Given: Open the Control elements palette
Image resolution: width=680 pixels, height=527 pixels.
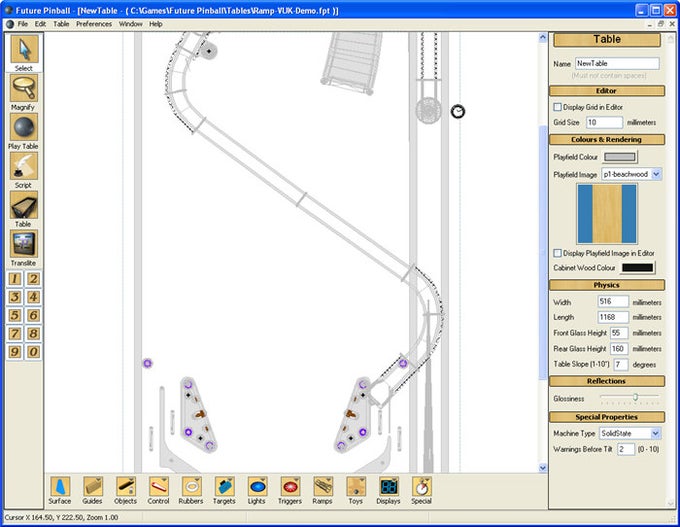Looking at the screenshot, I should pyautogui.click(x=159, y=487).
